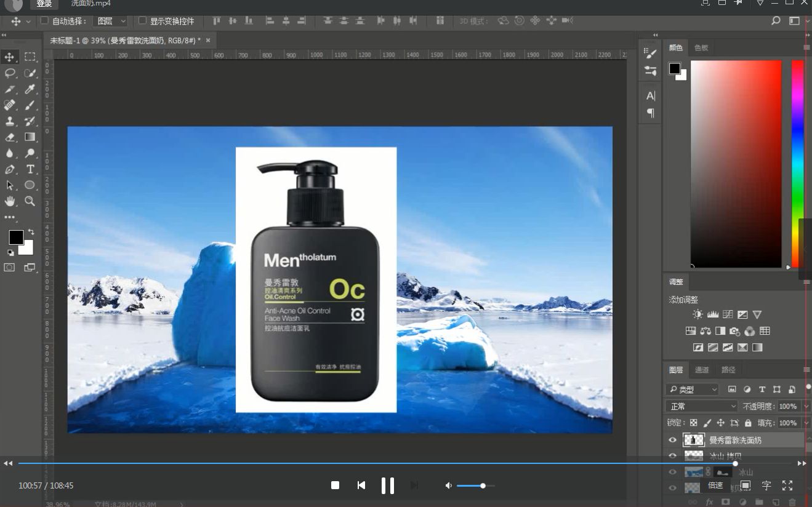Select the Clone Stamp tool

point(10,121)
